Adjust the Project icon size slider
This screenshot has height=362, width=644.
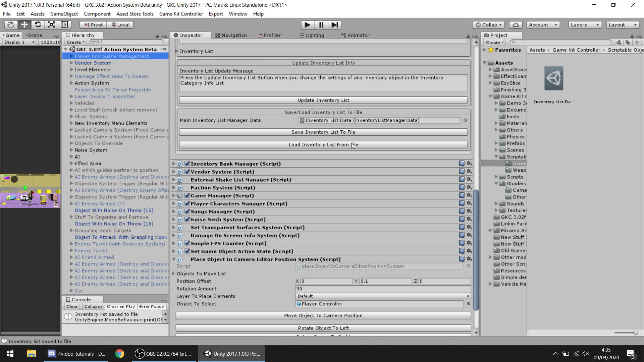pos(635,333)
